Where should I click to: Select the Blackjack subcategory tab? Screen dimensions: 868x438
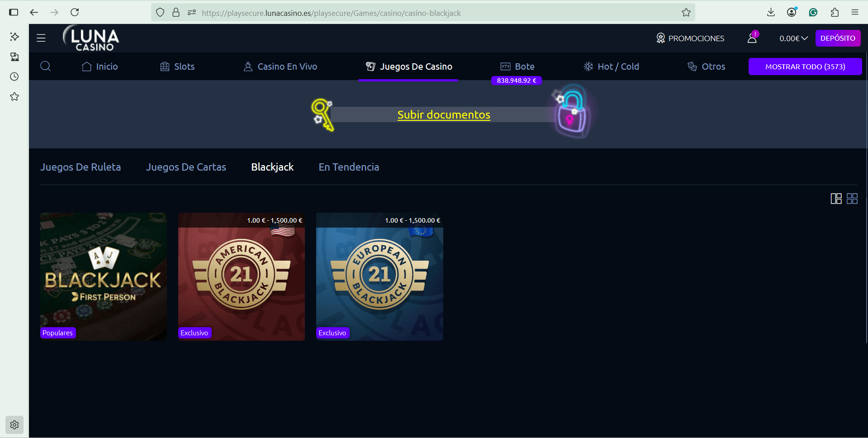(x=272, y=167)
